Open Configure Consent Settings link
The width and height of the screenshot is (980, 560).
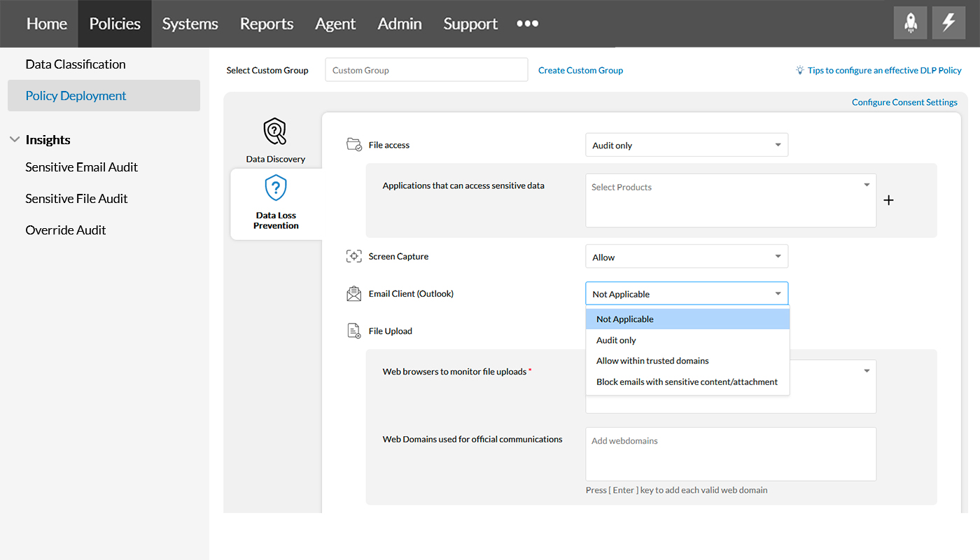(x=904, y=102)
